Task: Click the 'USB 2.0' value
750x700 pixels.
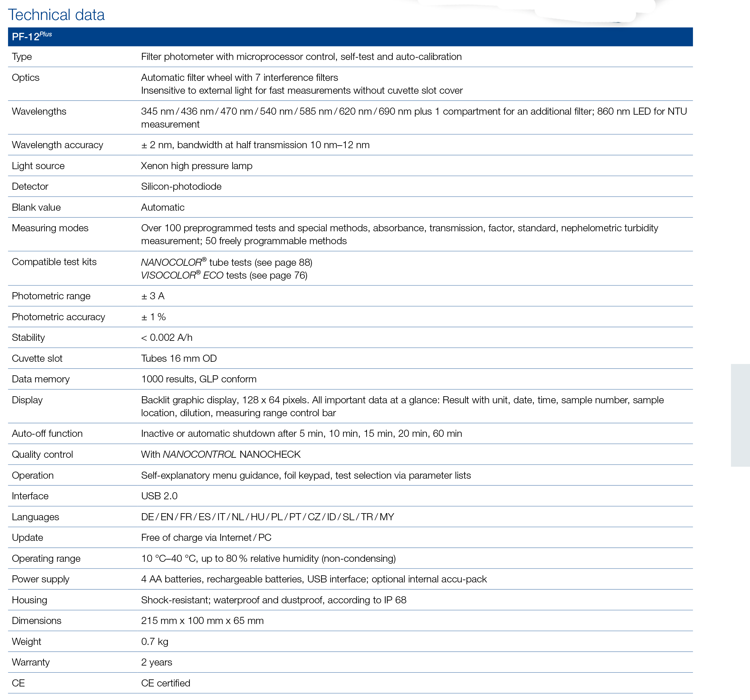Action: [159, 496]
